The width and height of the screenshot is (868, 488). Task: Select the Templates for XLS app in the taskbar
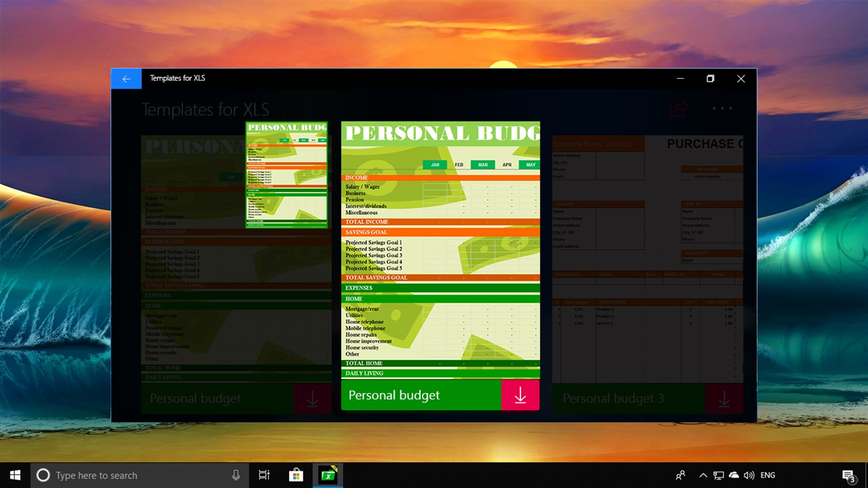pyautogui.click(x=327, y=475)
